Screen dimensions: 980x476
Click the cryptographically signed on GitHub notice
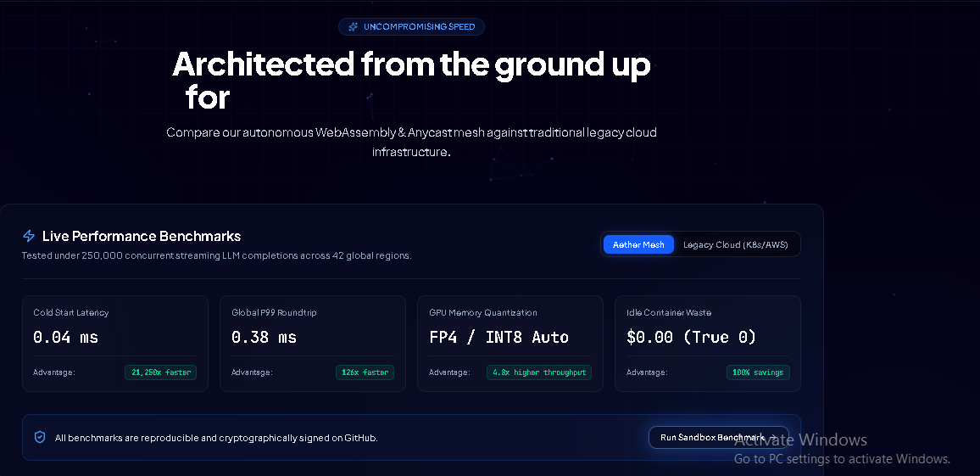(216, 438)
